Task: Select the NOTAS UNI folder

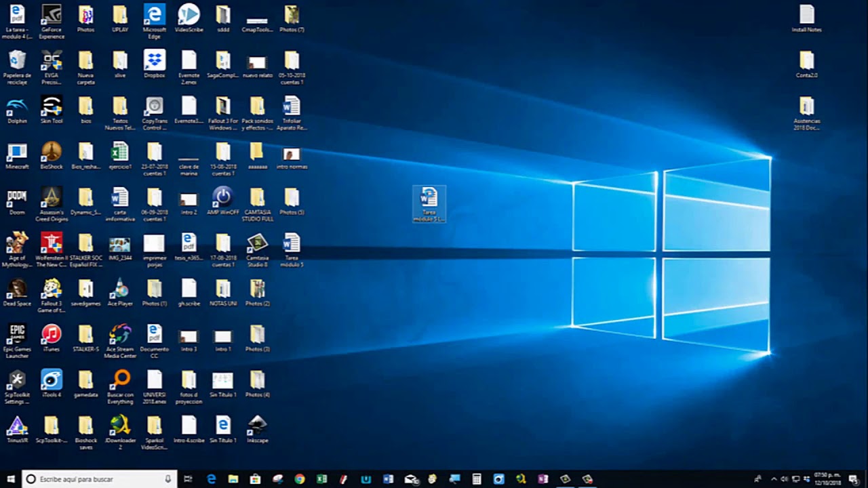Action: 222,292
